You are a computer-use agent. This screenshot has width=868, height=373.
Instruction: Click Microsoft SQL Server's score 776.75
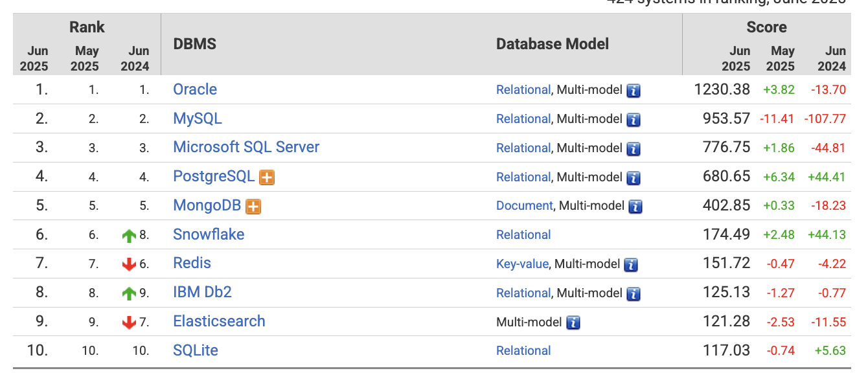[x=726, y=148]
